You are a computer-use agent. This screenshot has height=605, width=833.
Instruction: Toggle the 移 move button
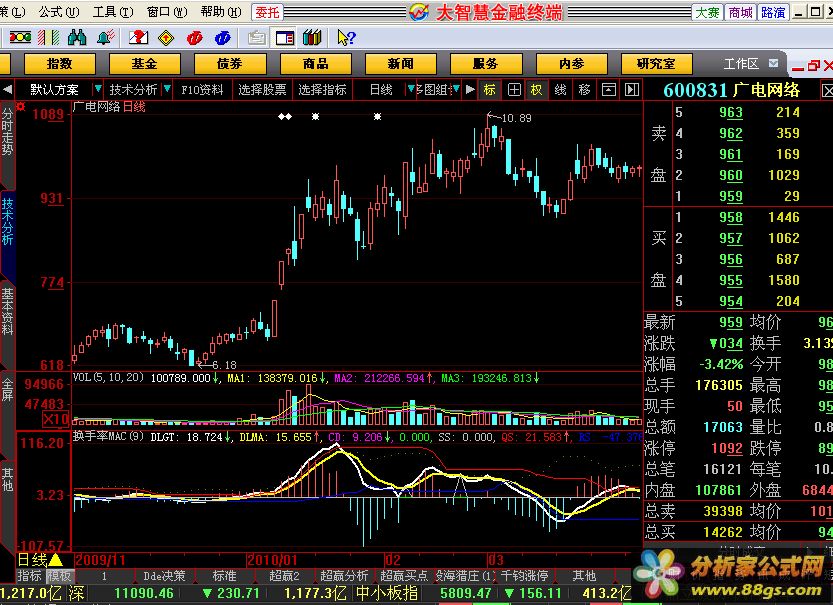(584, 90)
